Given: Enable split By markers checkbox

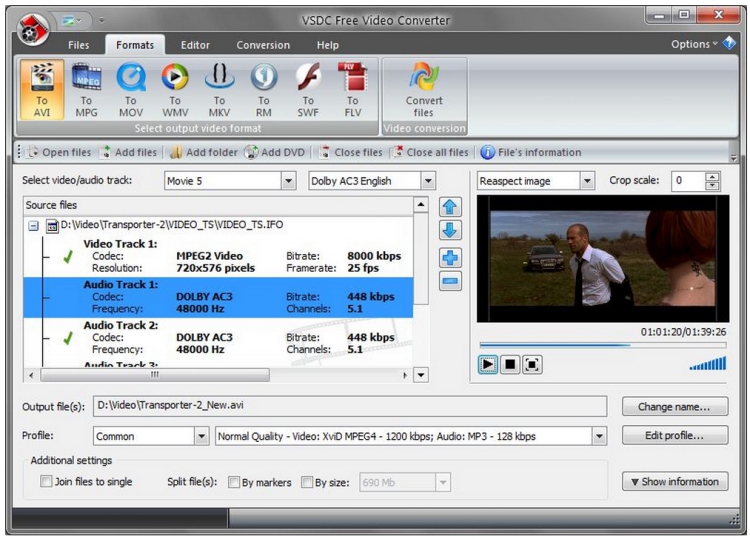Looking at the screenshot, I should click(234, 482).
